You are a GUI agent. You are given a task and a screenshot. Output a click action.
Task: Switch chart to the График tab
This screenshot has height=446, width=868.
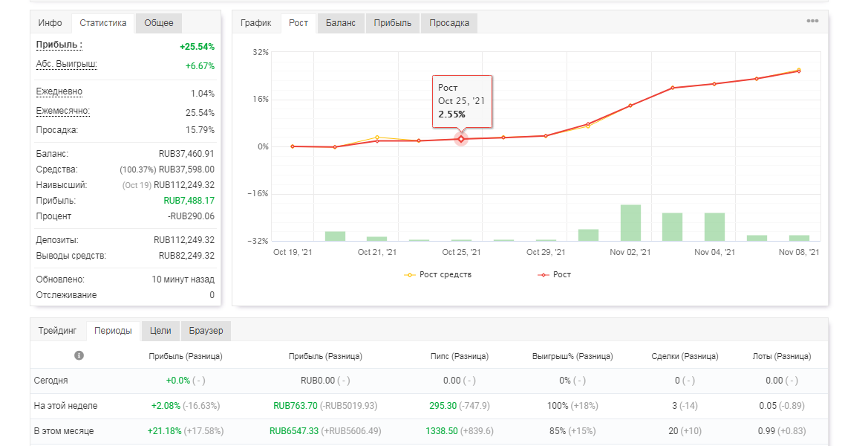[x=255, y=23]
